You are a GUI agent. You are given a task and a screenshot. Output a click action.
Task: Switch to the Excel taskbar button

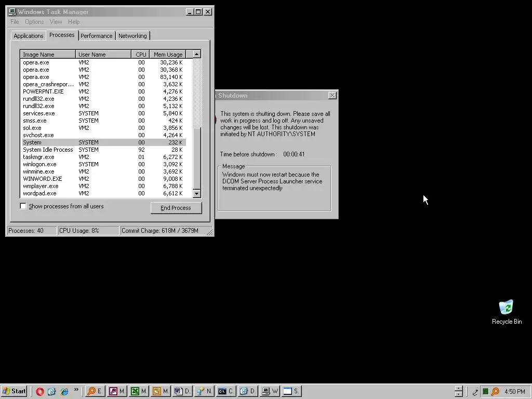pos(139,391)
